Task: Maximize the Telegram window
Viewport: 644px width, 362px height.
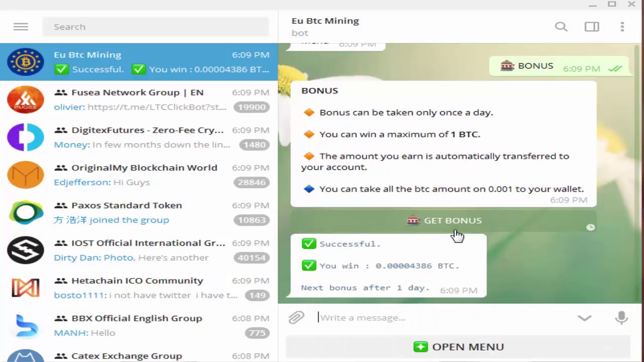Action: point(612,5)
